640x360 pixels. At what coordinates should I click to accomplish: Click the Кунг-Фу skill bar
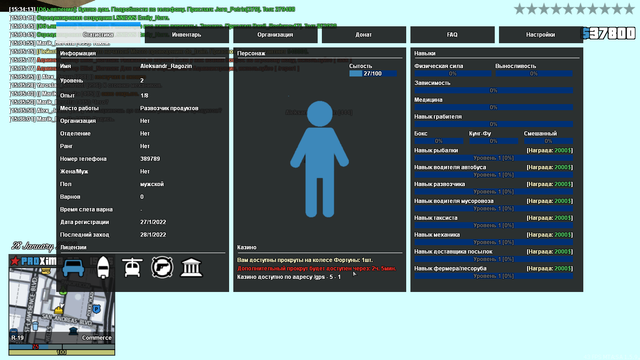pos(493,141)
